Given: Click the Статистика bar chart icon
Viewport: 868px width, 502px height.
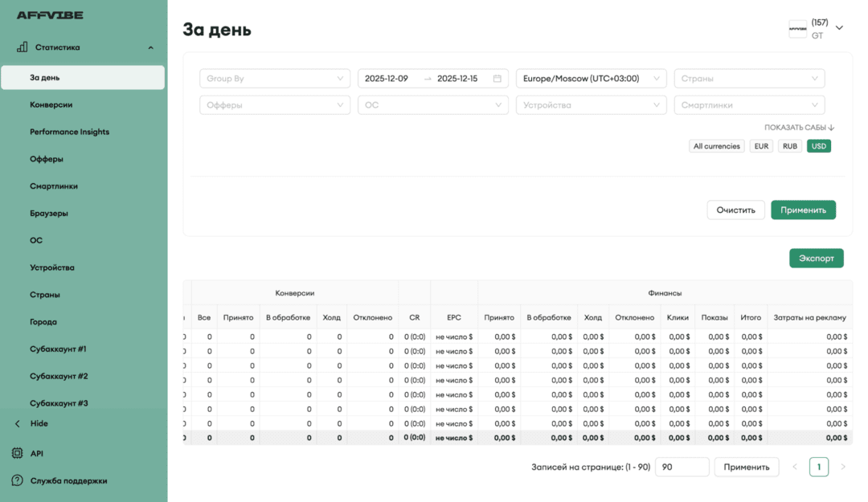Looking at the screenshot, I should tap(23, 47).
